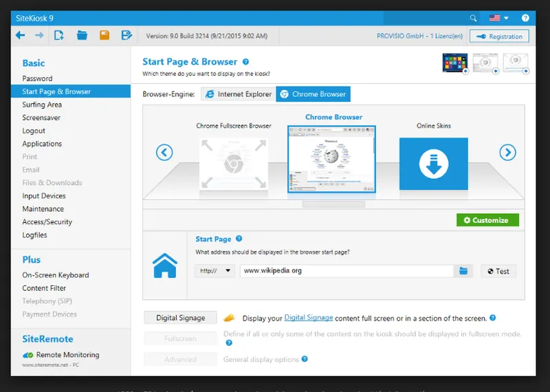Click the blue home icon

(x=165, y=265)
